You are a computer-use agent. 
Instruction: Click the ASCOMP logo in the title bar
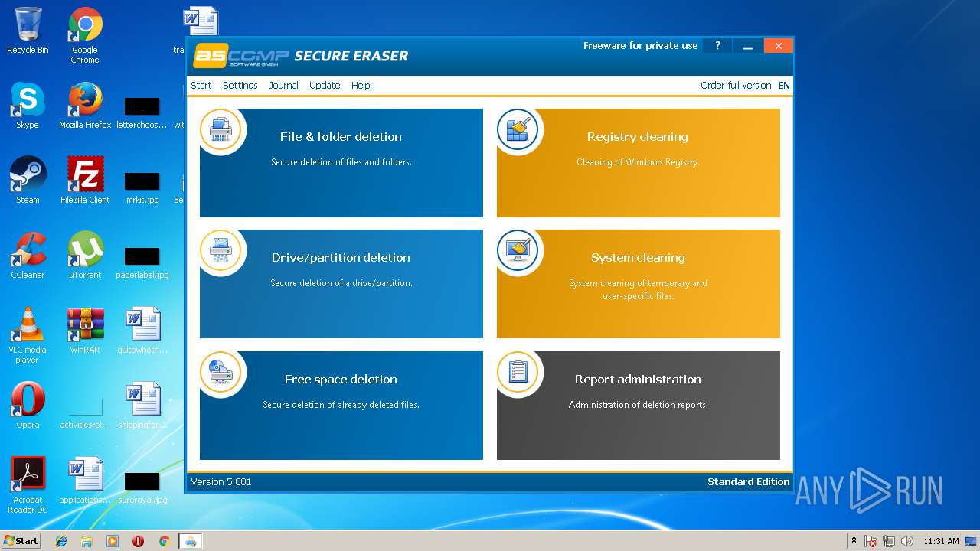pos(241,56)
